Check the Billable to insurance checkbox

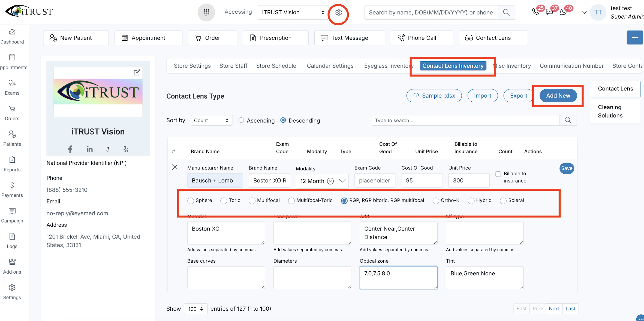click(498, 174)
